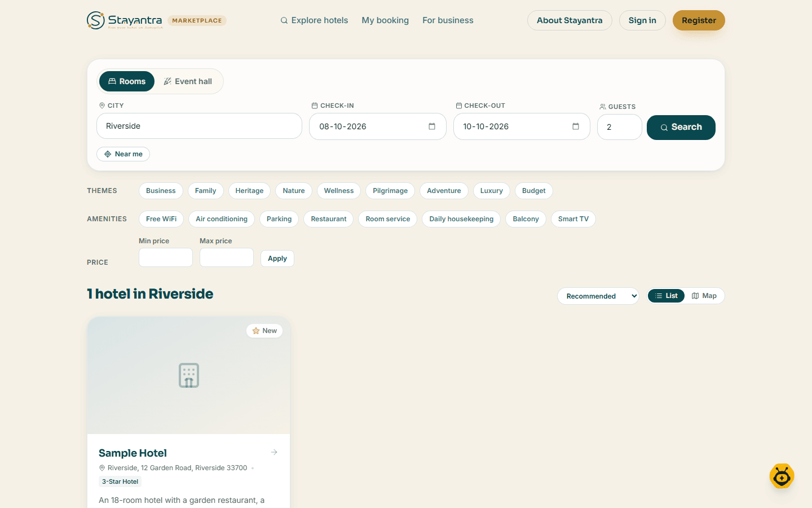Viewport: 812px width, 508px height.
Task: Apply the price filter
Action: (277, 259)
